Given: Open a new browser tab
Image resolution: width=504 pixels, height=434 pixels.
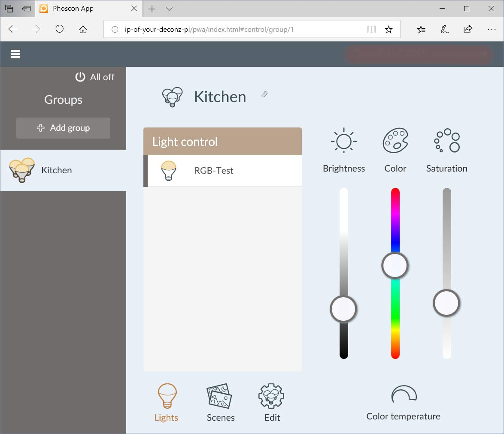Looking at the screenshot, I should pos(152,9).
